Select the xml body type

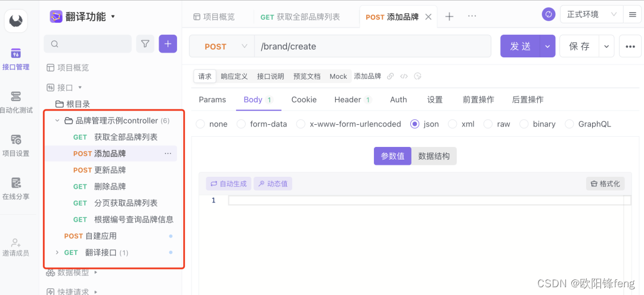click(453, 124)
